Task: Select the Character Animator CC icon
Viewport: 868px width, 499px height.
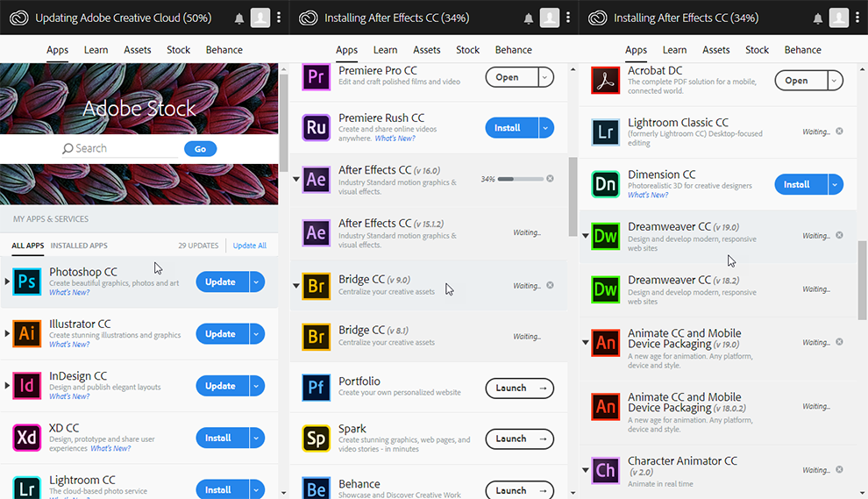Action: pyautogui.click(x=606, y=470)
